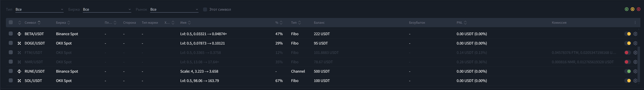
Task: Toggle the FTM/USDT red status switch
Action: pos(627,53)
